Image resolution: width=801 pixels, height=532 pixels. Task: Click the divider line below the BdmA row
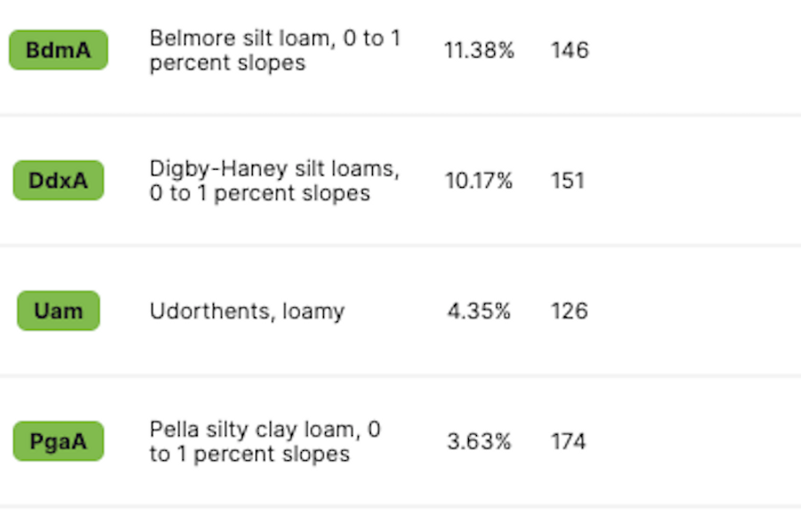point(400,115)
